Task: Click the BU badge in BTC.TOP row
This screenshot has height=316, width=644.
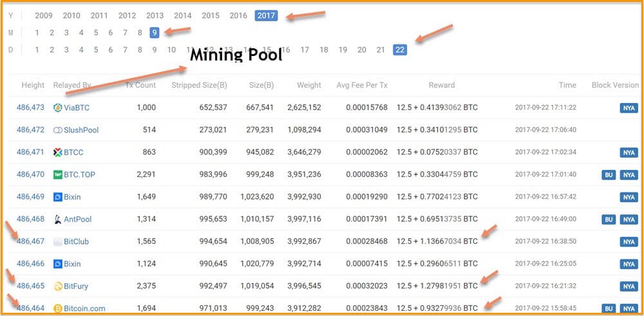Action: click(x=609, y=175)
